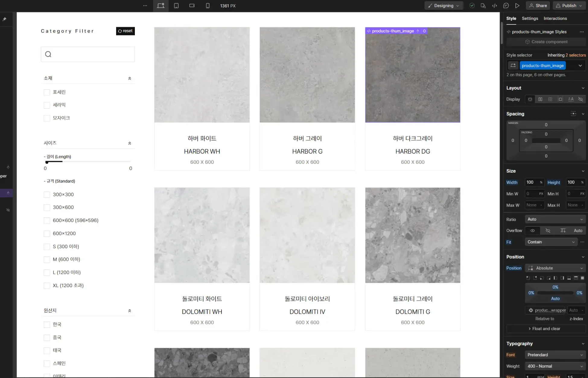The height and width of the screenshot is (378, 588).
Task: Click the preview play icon
Action: click(x=517, y=6)
